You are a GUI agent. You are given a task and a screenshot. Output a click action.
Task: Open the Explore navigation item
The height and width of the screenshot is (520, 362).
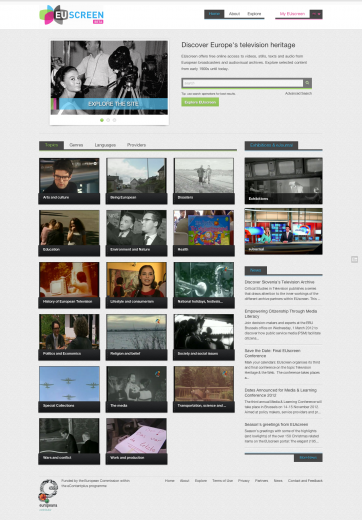(254, 14)
